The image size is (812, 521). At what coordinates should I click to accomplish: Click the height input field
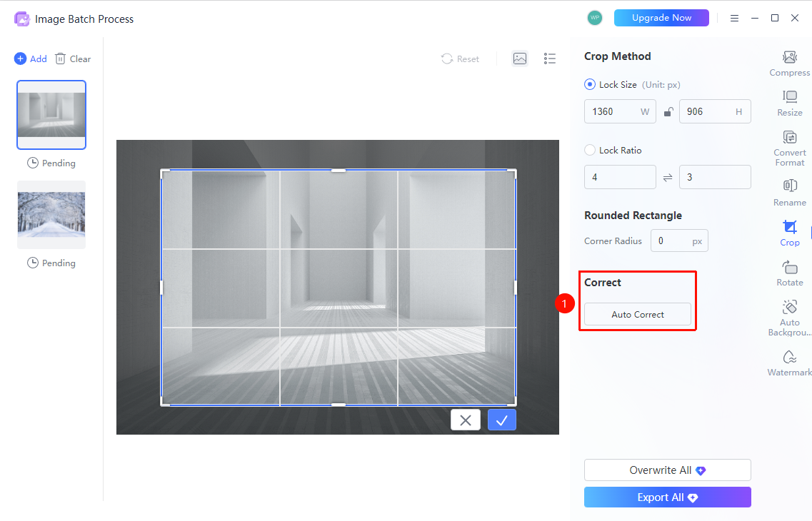coord(715,112)
